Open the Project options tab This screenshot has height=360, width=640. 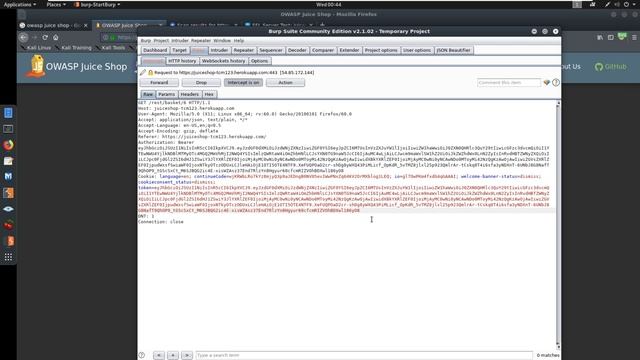381,50
